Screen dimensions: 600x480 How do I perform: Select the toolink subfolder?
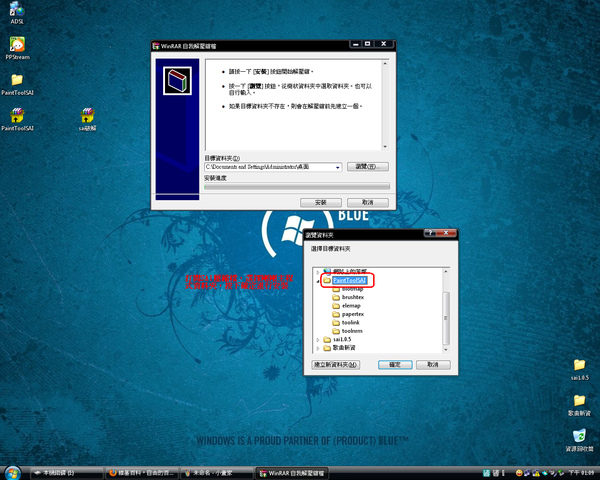pyautogui.click(x=346, y=322)
